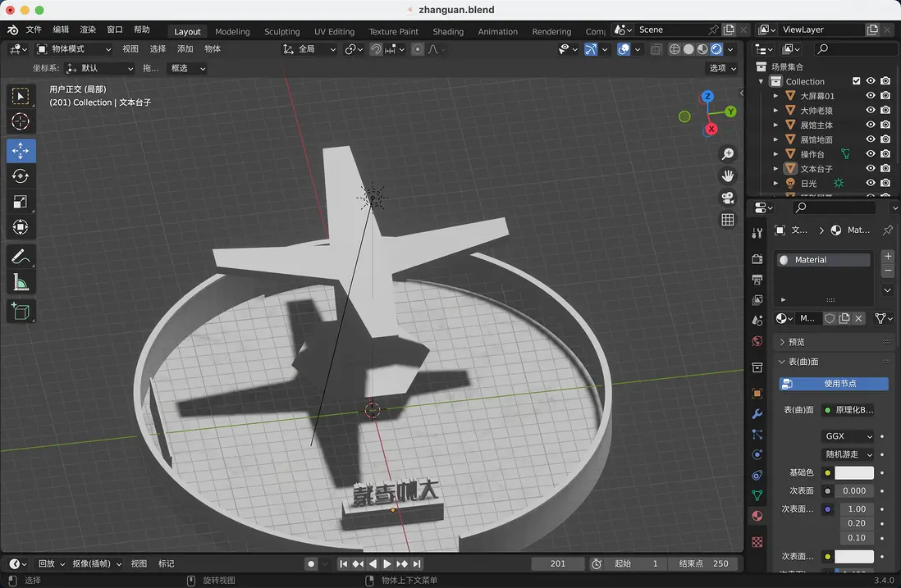Select the Add Cube tool

[x=20, y=311]
